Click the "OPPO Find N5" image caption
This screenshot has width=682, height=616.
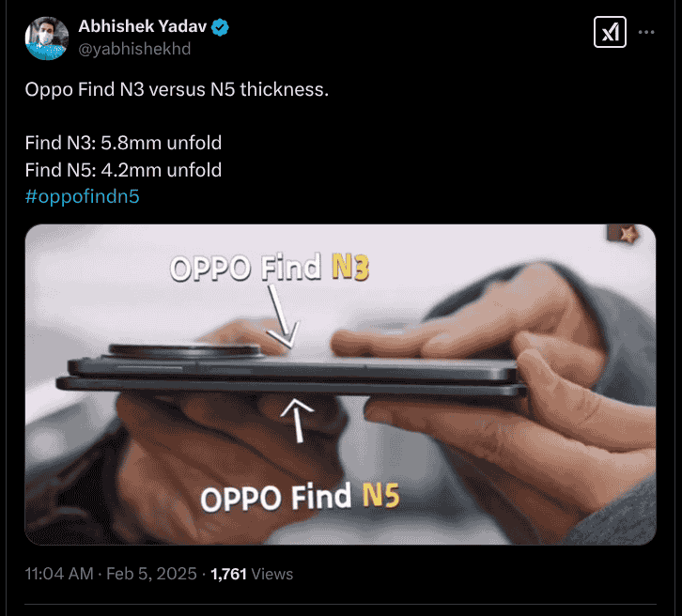[x=302, y=496]
